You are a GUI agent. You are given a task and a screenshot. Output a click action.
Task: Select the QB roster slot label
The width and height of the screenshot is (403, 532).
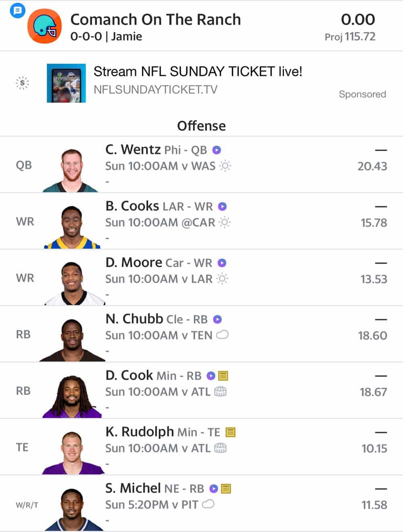tap(24, 165)
